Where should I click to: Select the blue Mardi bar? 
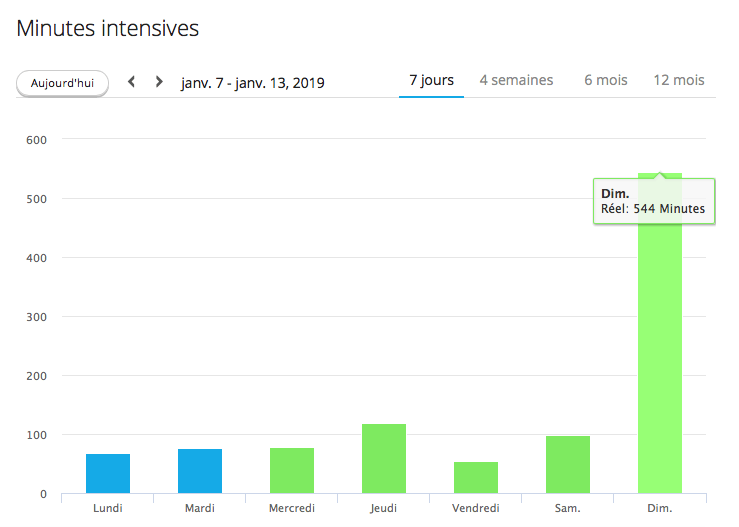point(200,471)
